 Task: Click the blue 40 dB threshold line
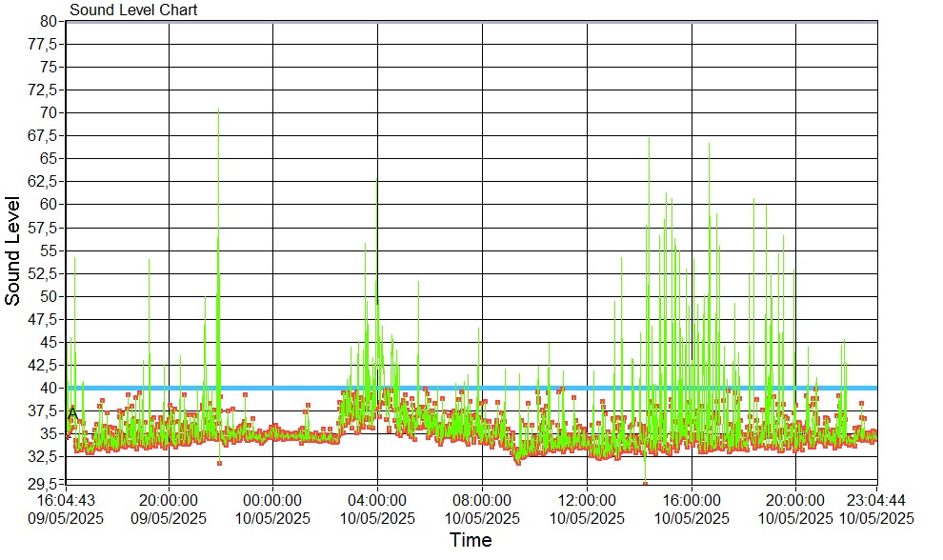pos(572,388)
